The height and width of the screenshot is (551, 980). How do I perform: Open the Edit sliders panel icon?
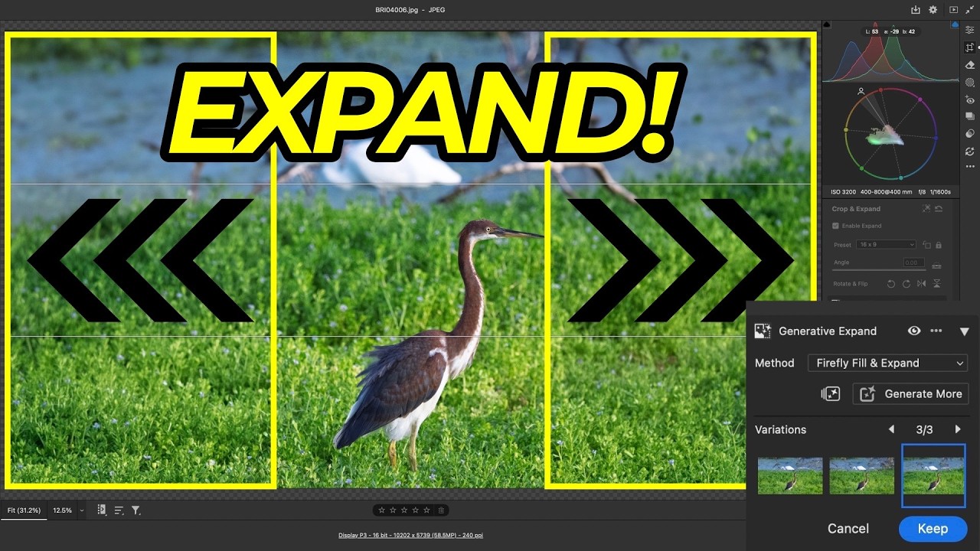click(970, 30)
